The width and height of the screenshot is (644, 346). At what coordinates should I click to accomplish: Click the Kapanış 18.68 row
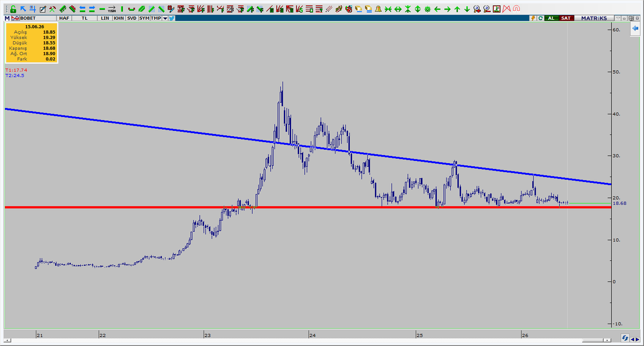tap(31, 48)
